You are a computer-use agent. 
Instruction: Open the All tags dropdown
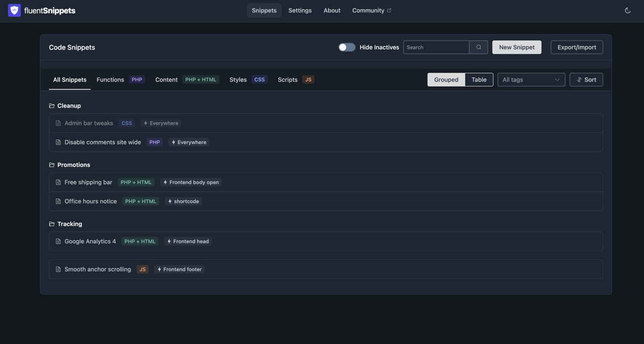point(531,80)
